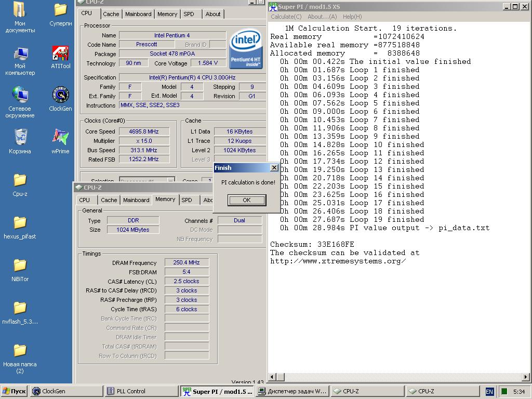
Task: Open the hexus_pifast folder
Action: 20,228
